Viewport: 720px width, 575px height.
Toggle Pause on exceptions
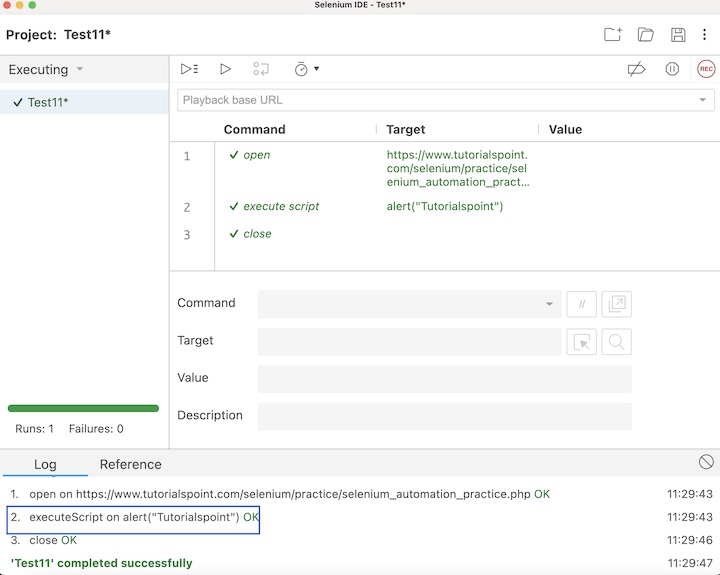(x=672, y=69)
